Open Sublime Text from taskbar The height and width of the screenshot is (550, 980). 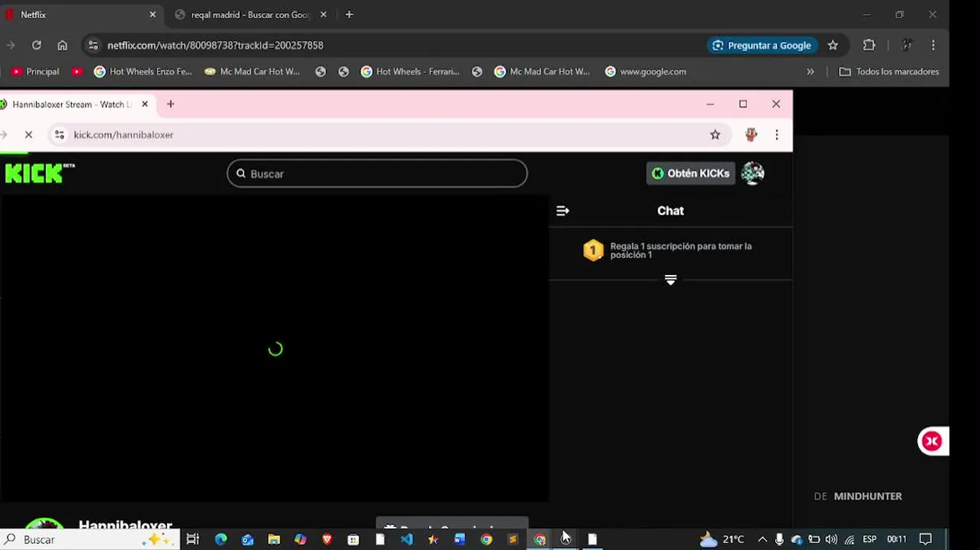(x=512, y=539)
